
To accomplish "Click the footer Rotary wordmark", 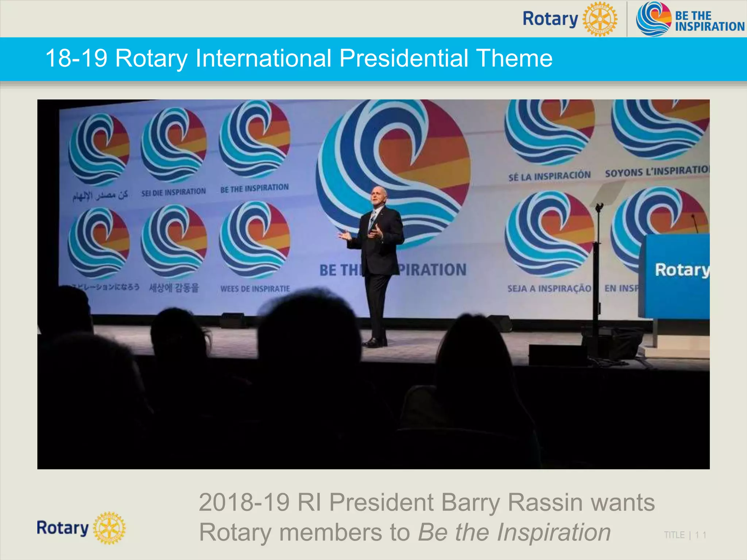I will pyautogui.click(x=63, y=528).
